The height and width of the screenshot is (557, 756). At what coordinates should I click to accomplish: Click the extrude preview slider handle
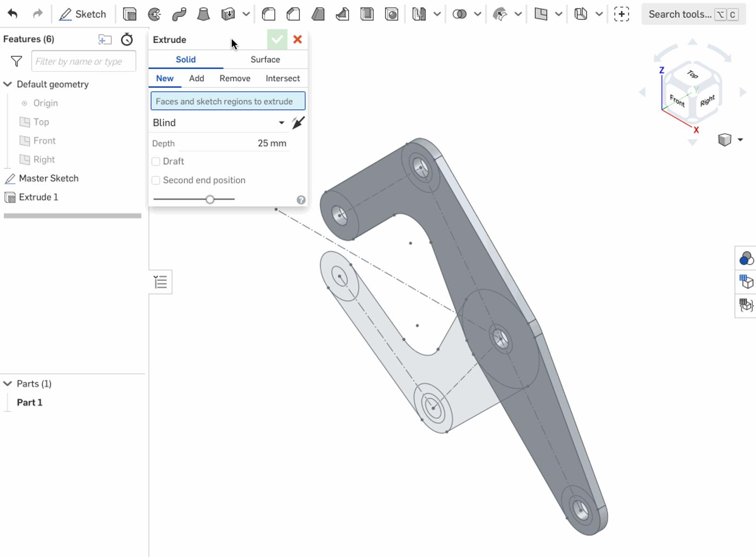(x=210, y=199)
